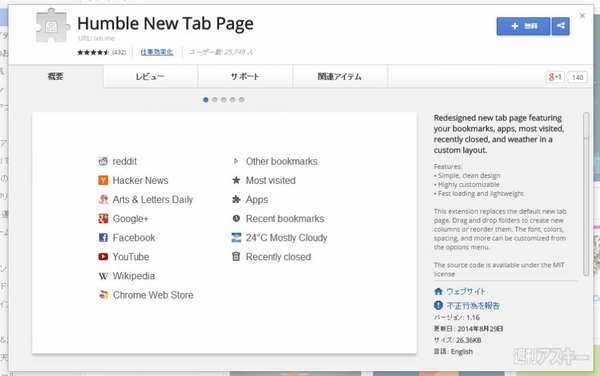The height and width of the screenshot is (376, 600).
Task: Click the 26.36KB size text
Action: [x=468, y=340]
